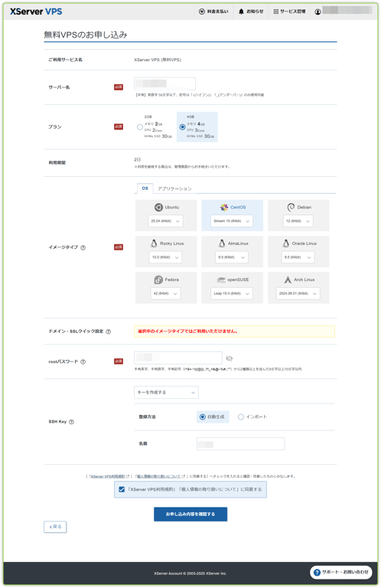The image size is (381, 588).
Task: Select the インポート registration method radio
Action: [241, 417]
